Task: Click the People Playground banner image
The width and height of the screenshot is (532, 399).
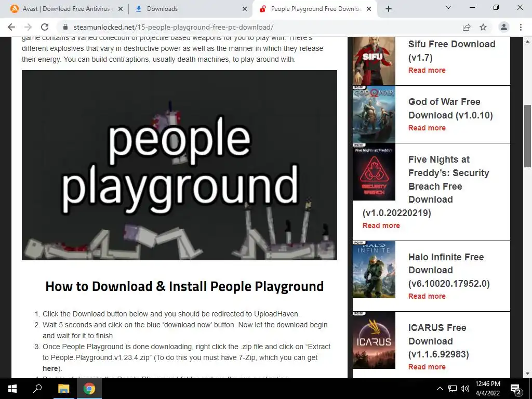Action: [x=179, y=165]
